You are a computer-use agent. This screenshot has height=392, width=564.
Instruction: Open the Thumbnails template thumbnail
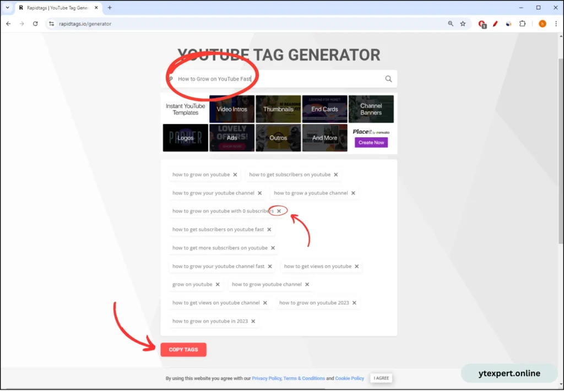278,109
